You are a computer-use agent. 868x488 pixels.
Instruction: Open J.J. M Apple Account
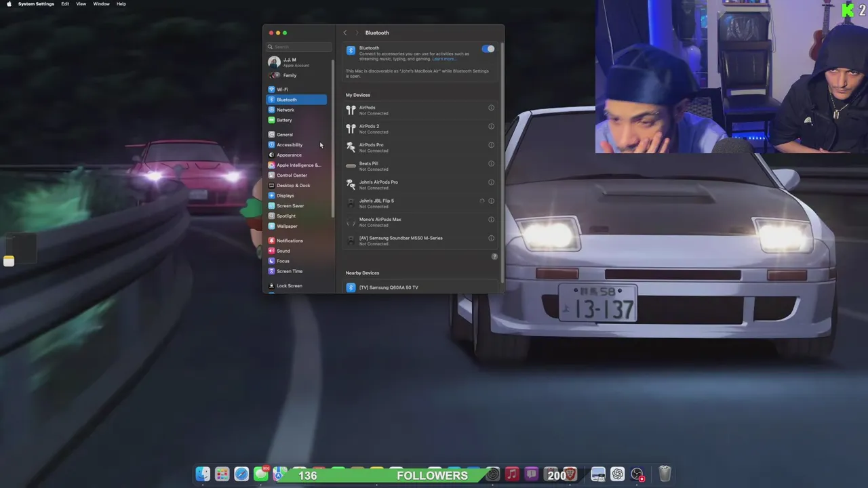[x=296, y=62]
